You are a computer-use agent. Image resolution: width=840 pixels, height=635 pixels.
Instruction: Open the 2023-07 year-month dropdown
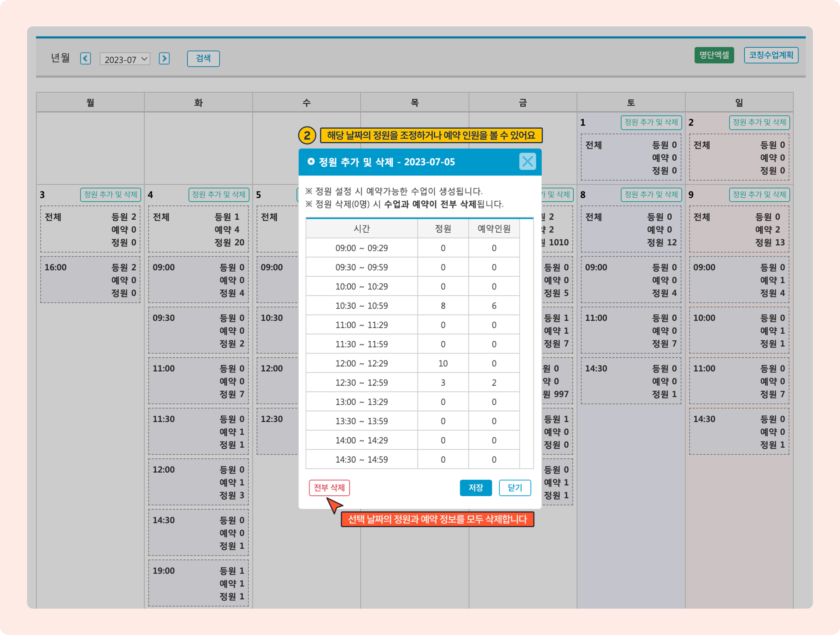point(125,59)
